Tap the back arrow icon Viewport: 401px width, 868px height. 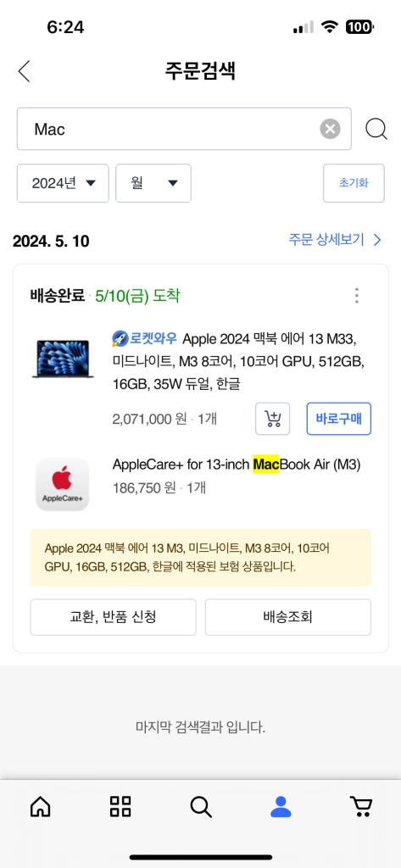point(24,71)
